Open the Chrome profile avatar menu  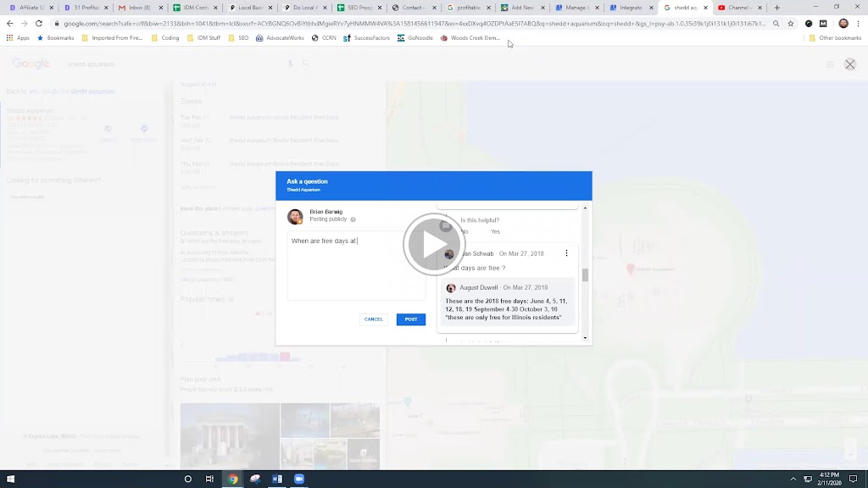[x=843, y=24]
